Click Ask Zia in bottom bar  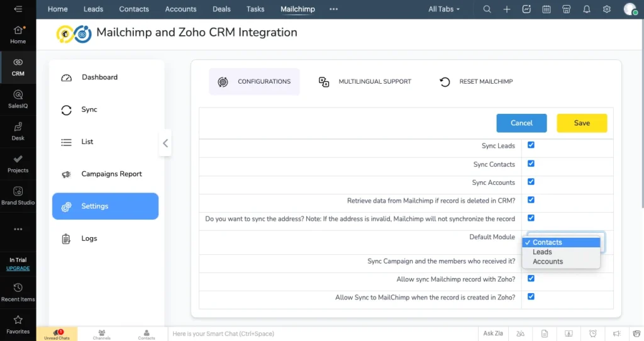(493, 333)
